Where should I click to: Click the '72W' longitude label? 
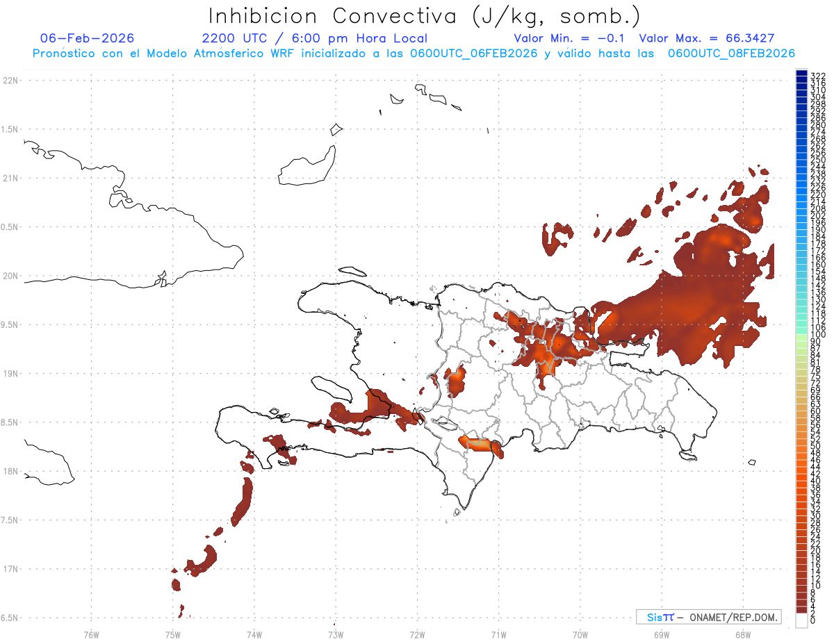tap(417, 634)
